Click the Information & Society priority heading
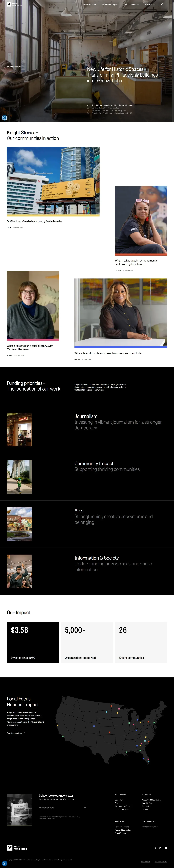The width and height of the screenshot is (174, 868). click(97, 558)
